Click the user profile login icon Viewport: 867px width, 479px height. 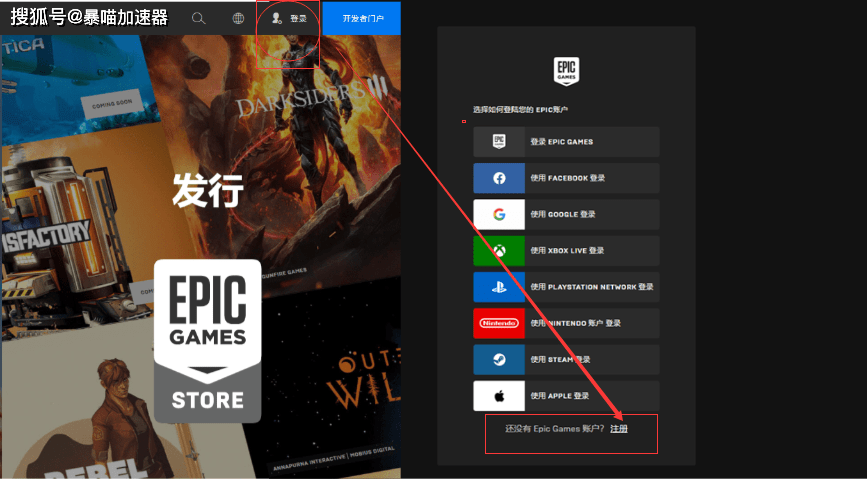pos(277,18)
